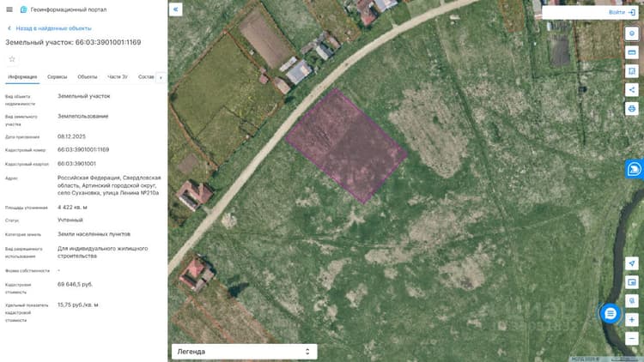Print the map

pyautogui.click(x=632, y=109)
